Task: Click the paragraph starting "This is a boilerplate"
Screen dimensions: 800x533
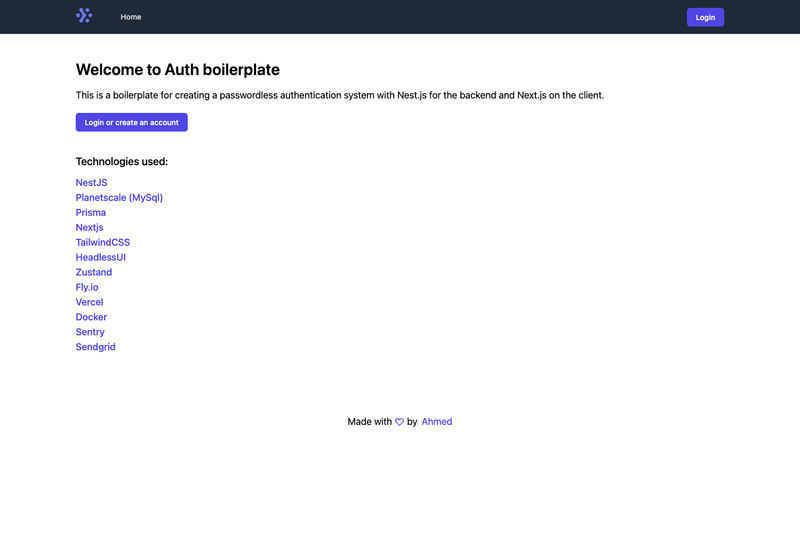Action: click(x=340, y=95)
